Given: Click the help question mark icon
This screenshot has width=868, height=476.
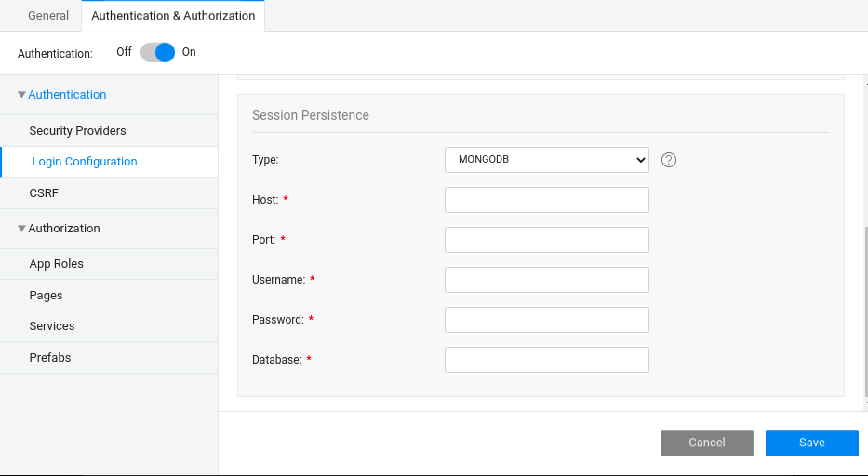Looking at the screenshot, I should pos(669,160).
